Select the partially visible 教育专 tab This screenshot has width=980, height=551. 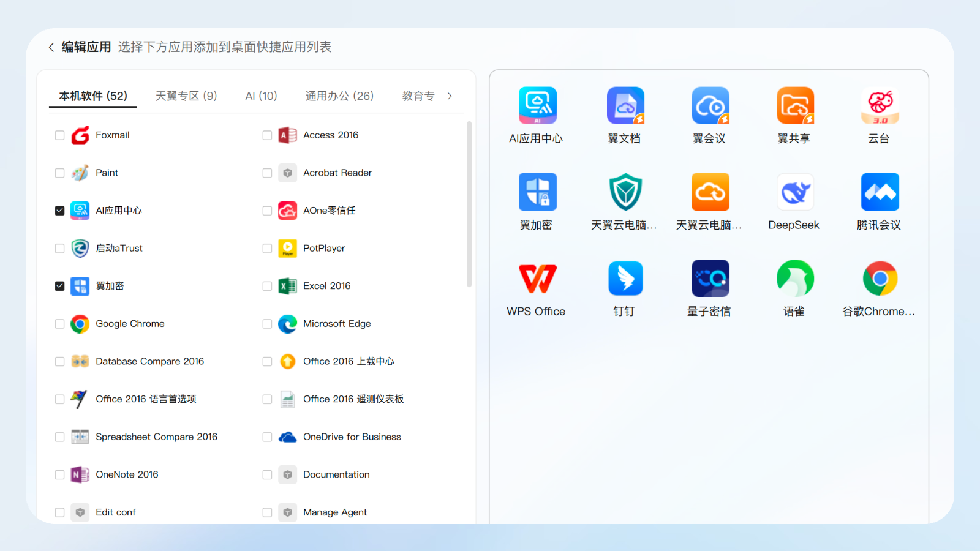(x=418, y=96)
